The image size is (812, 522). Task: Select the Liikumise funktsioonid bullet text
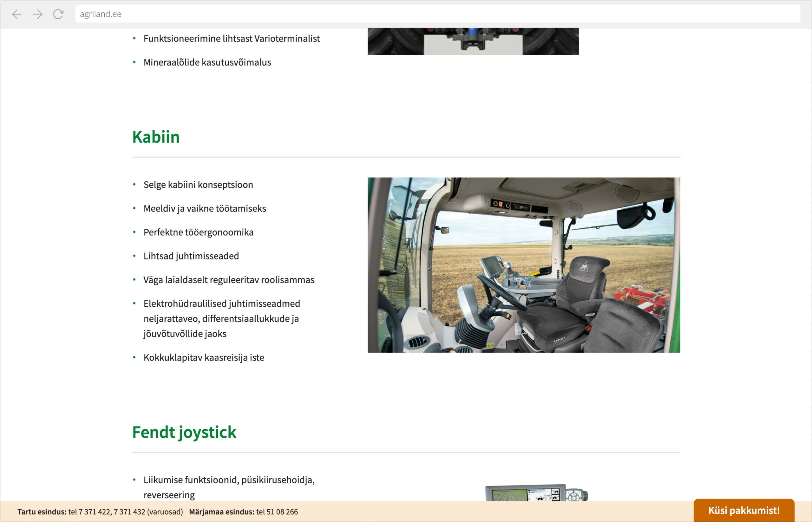click(x=229, y=480)
